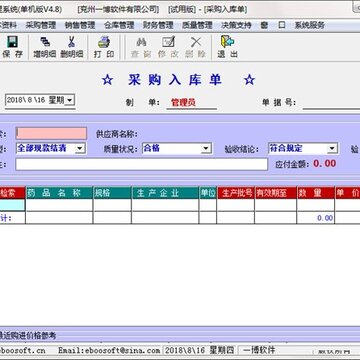Image resolution: width=360 pixels, height=360 pixels.
Task: Click the 应付金额 0.00 value
Action: click(324, 163)
